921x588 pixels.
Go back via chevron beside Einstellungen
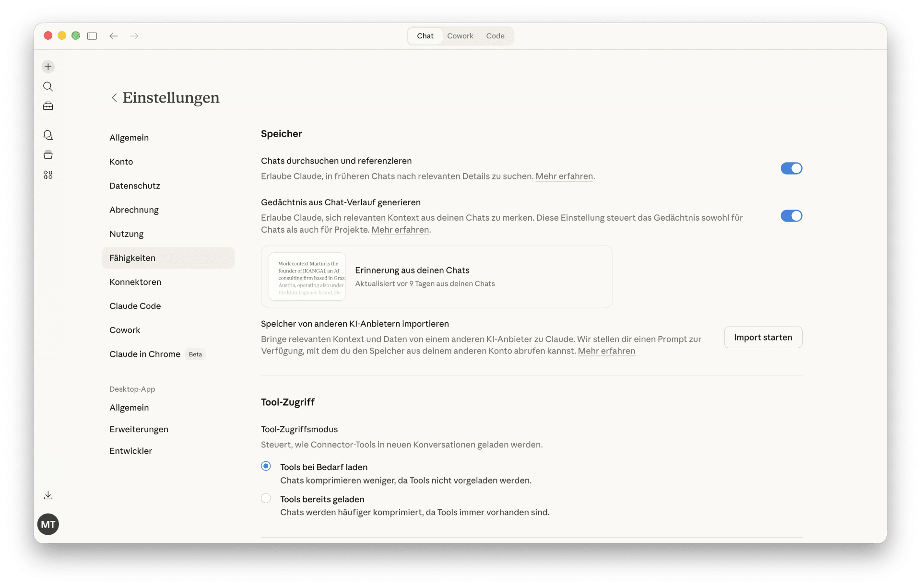[x=114, y=98]
